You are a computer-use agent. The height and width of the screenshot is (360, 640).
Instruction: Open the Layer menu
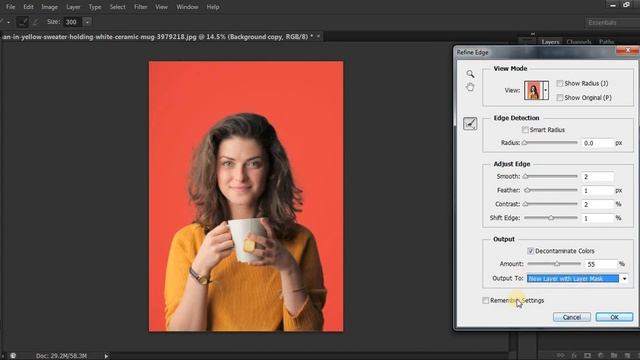pos(73,7)
